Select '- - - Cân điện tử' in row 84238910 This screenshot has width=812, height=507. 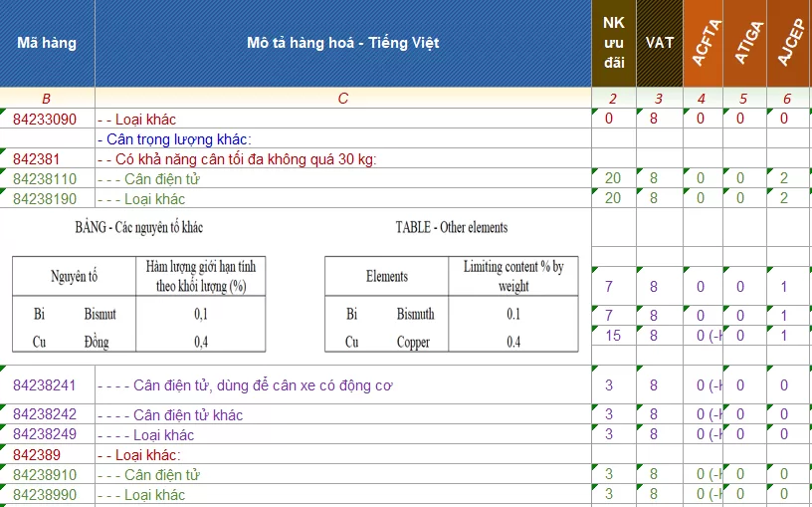point(343,474)
